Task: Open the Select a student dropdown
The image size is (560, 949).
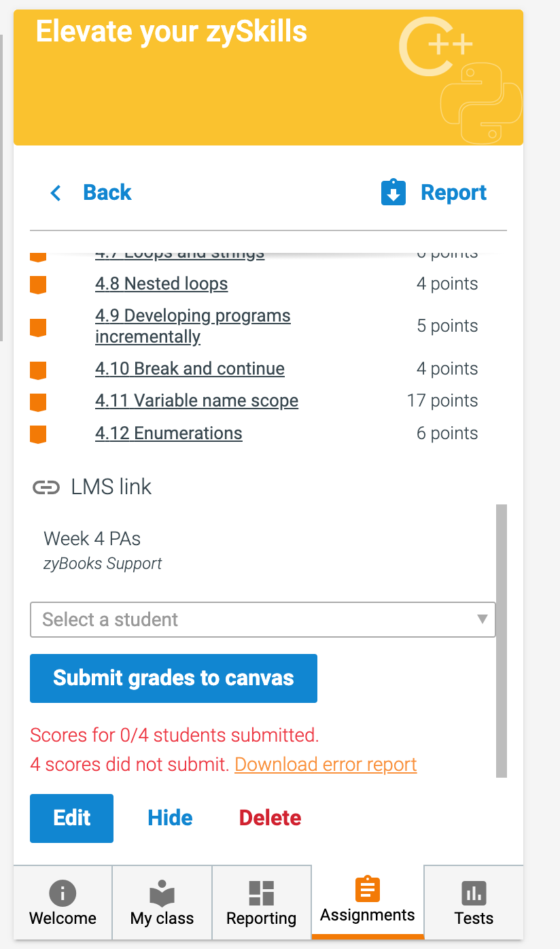Action: [x=262, y=619]
